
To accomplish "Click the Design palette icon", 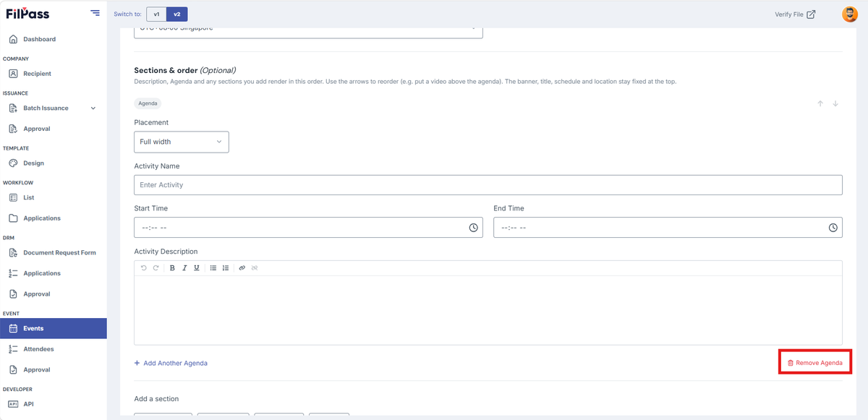I will 13,163.
